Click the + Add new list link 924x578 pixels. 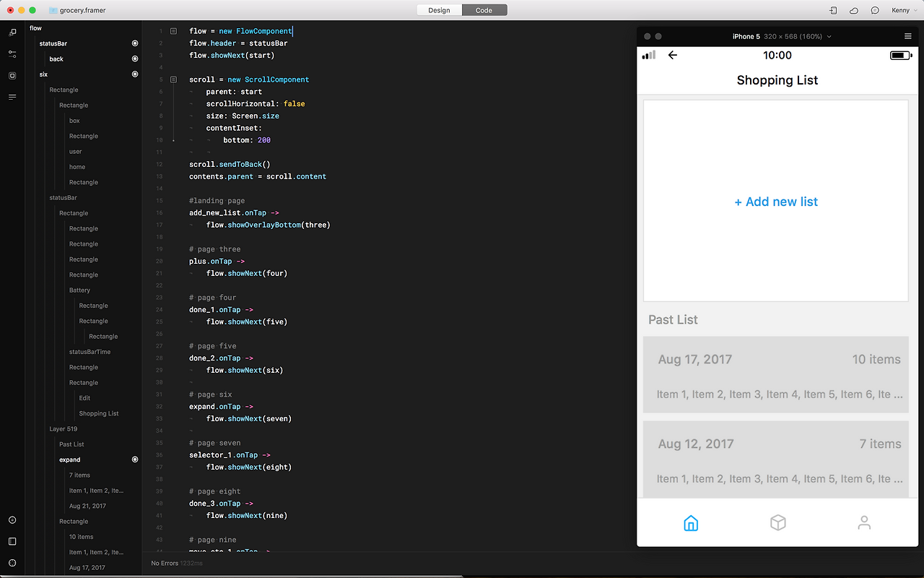click(x=776, y=202)
